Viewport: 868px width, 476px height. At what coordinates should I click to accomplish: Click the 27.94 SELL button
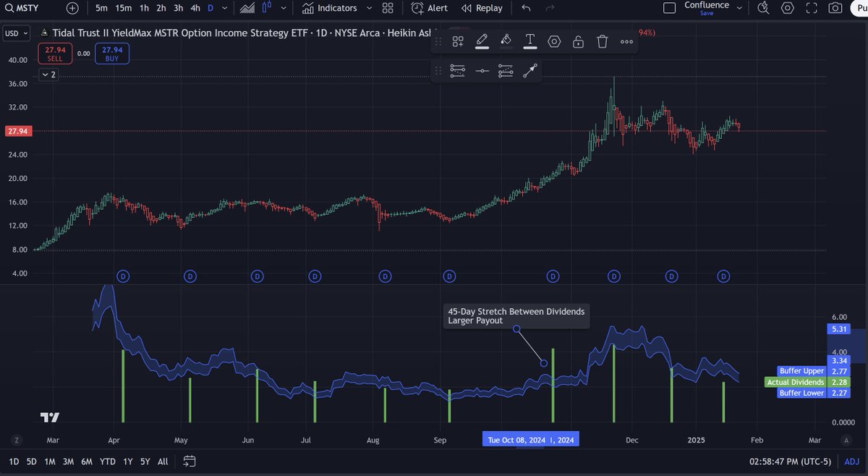click(54, 54)
